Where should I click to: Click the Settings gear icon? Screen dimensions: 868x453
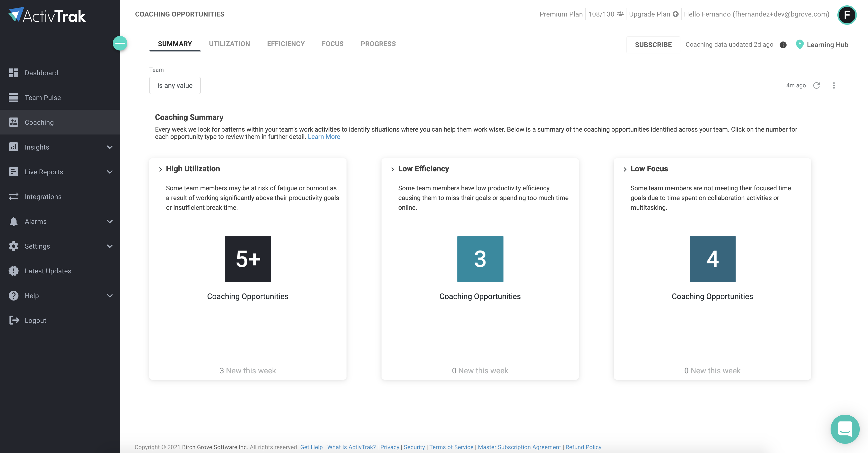[x=13, y=246]
